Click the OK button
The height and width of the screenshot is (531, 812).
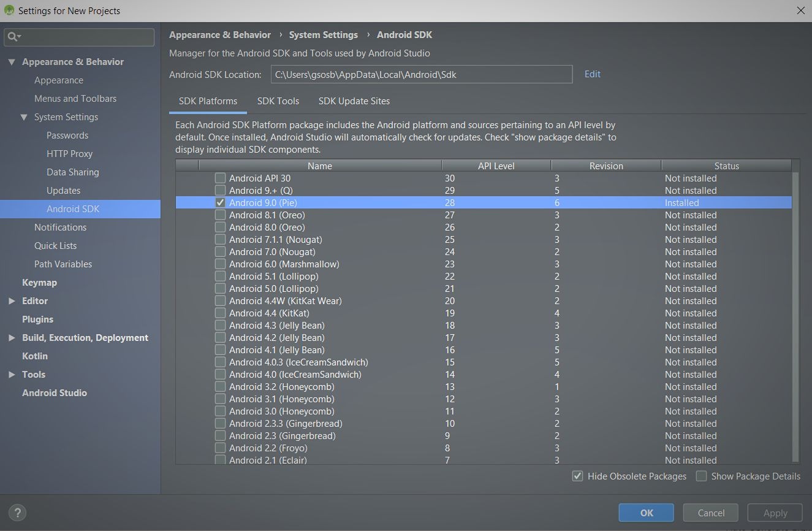pyautogui.click(x=647, y=513)
